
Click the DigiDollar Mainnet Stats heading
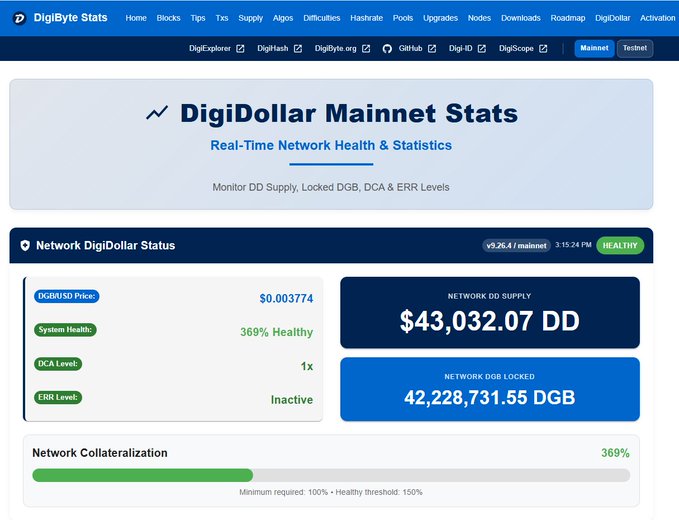tap(349, 113)
